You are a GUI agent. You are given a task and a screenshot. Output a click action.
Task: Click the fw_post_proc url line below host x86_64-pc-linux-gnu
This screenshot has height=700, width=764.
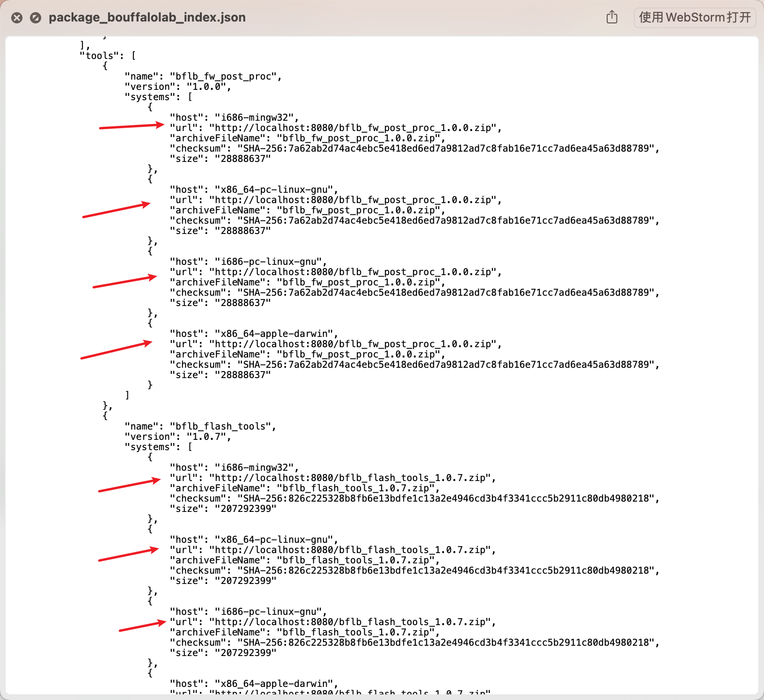[x=336, y=200]
